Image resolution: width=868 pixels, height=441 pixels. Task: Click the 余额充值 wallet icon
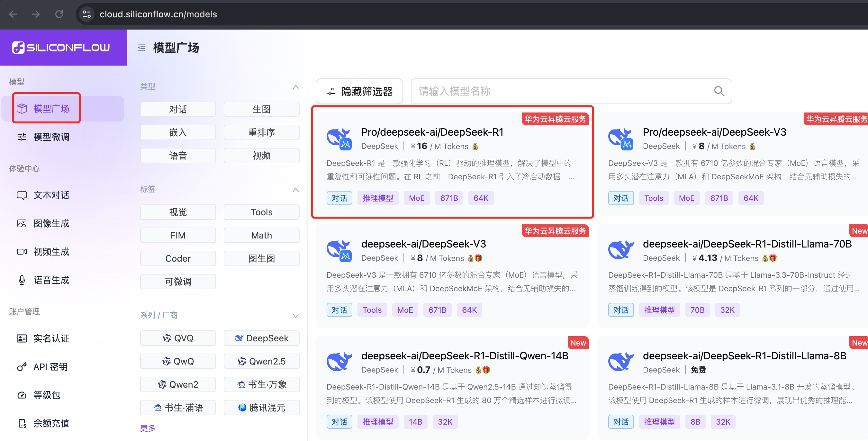click(22, 423)
